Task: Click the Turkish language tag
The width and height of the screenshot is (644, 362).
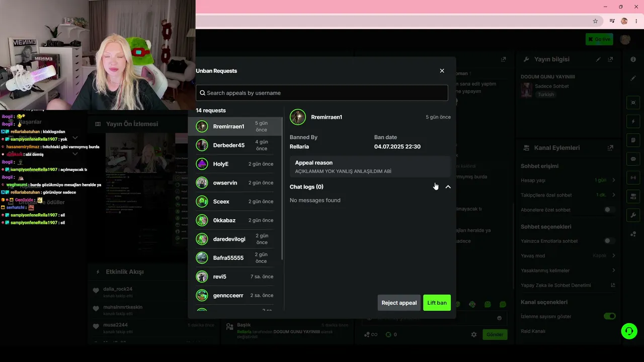Action: 545,95
